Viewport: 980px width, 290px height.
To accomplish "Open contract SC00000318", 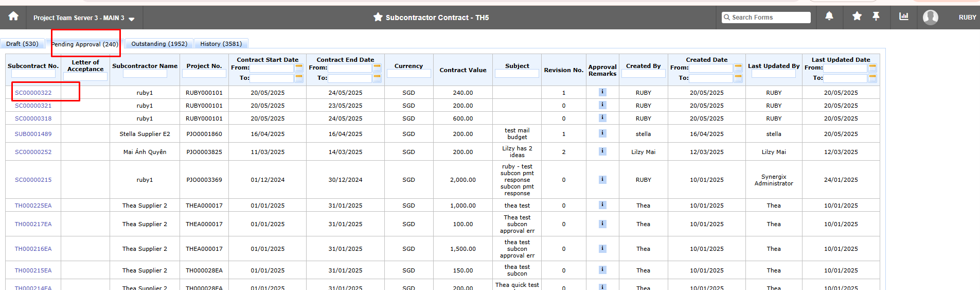I will [x=33, y=118].
